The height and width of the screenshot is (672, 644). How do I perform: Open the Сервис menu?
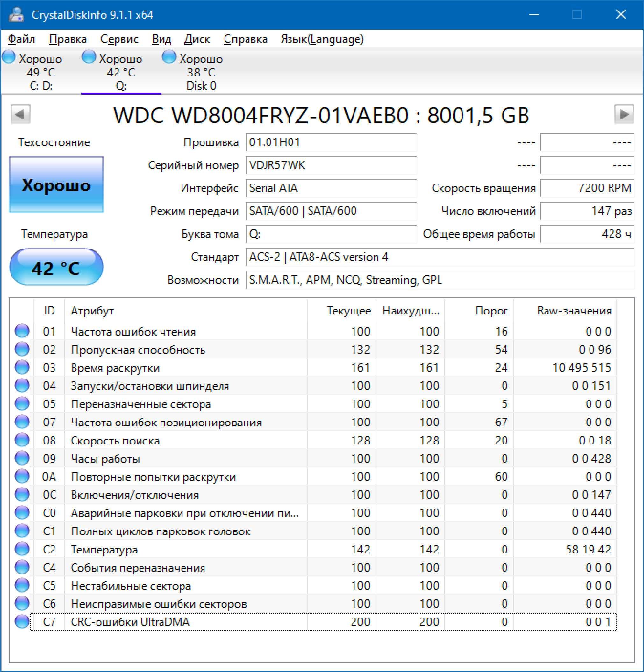point(119,39)
